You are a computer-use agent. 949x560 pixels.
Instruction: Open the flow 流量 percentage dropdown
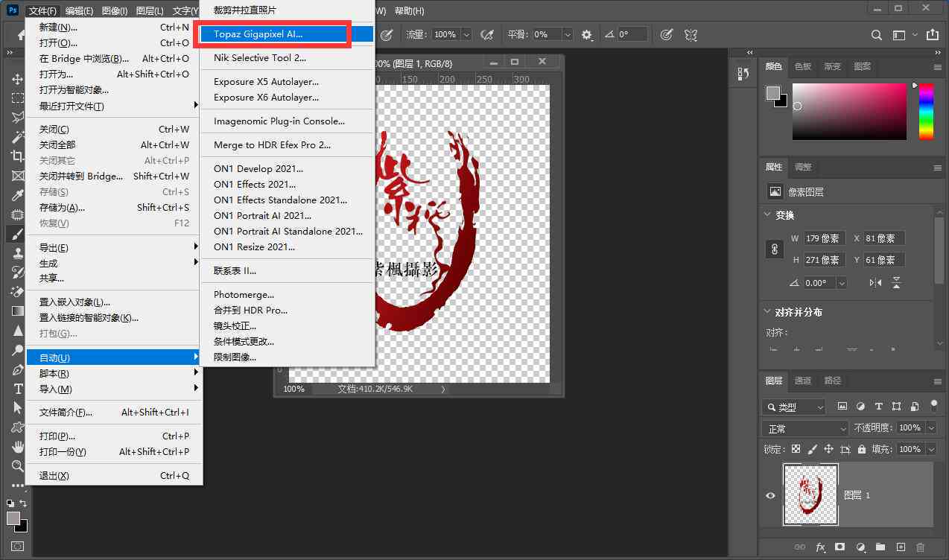tap(466, 34)
